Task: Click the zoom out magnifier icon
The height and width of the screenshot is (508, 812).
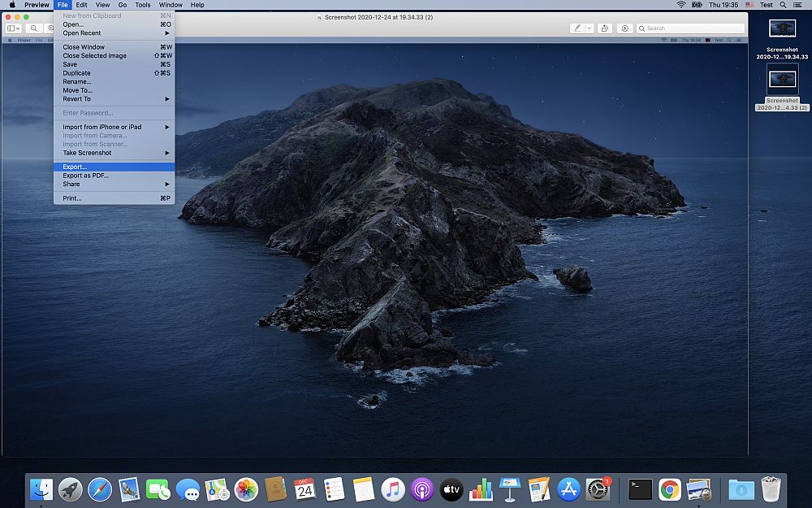Action: pyautogui.click(x=34, y=28)
